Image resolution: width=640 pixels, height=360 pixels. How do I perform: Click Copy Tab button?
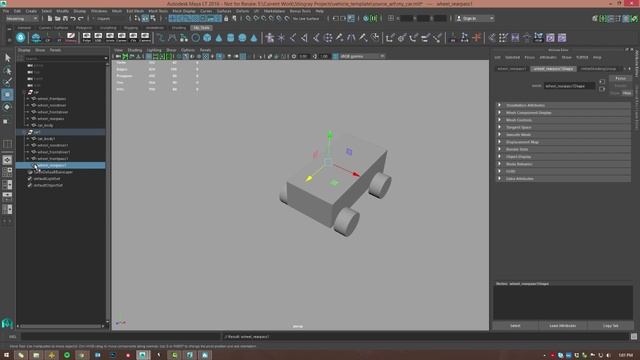click(611, 326)
